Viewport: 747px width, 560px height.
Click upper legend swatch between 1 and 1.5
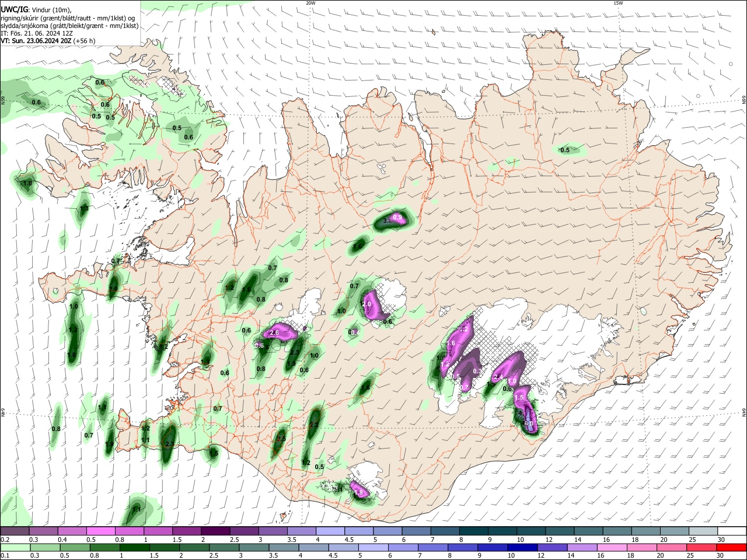158,531
